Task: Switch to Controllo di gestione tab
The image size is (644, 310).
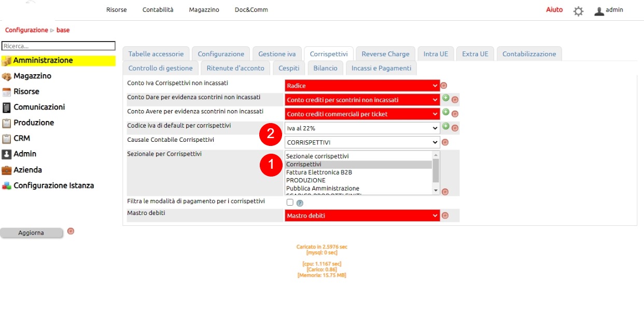Action: click(x=161, y=68)
